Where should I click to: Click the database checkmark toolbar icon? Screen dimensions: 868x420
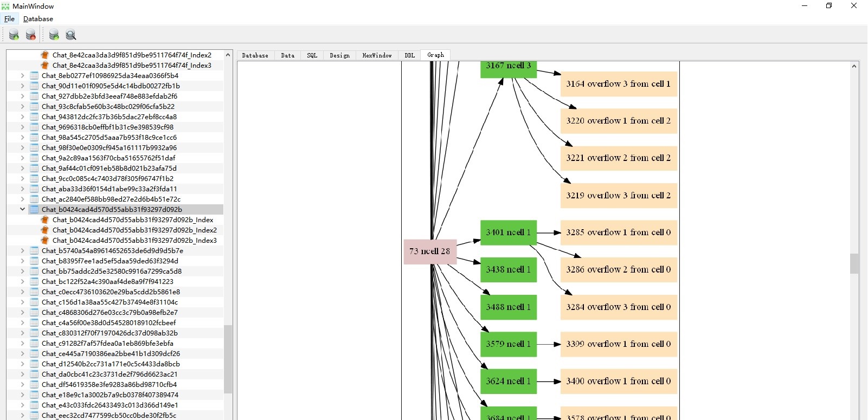coord(54,35)
